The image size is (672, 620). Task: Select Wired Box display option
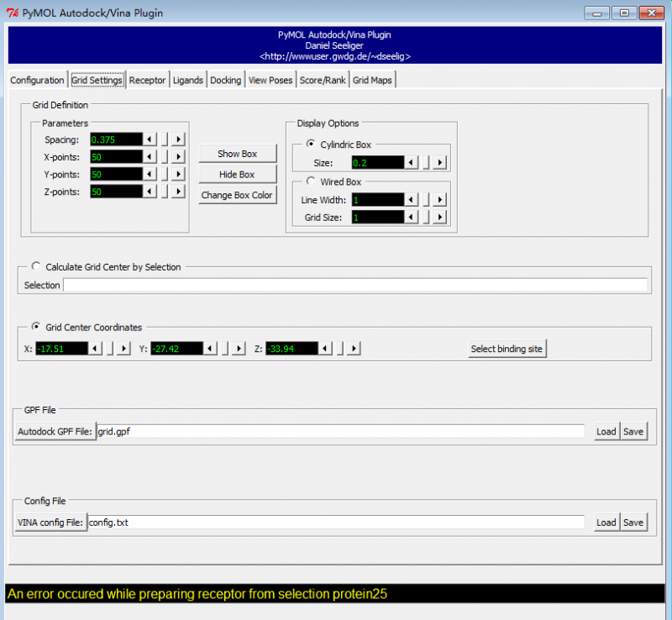[x=311, y=181]
